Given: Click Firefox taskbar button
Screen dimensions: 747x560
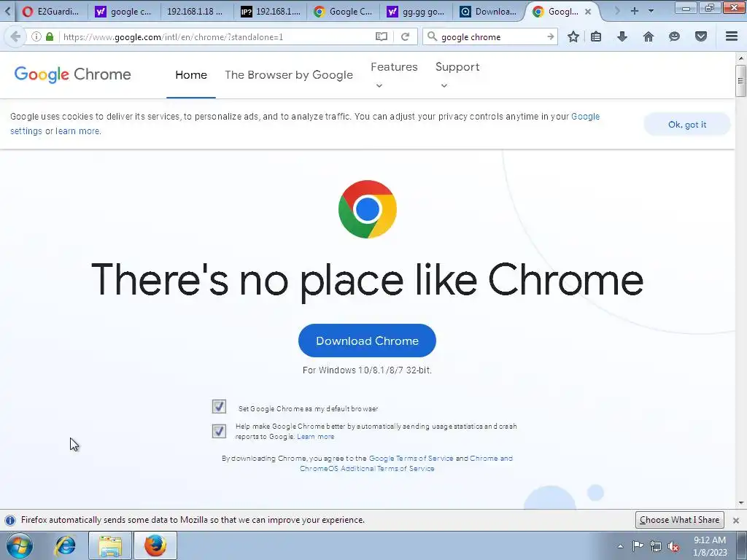Looking at the screenshot, I should 155,545.
